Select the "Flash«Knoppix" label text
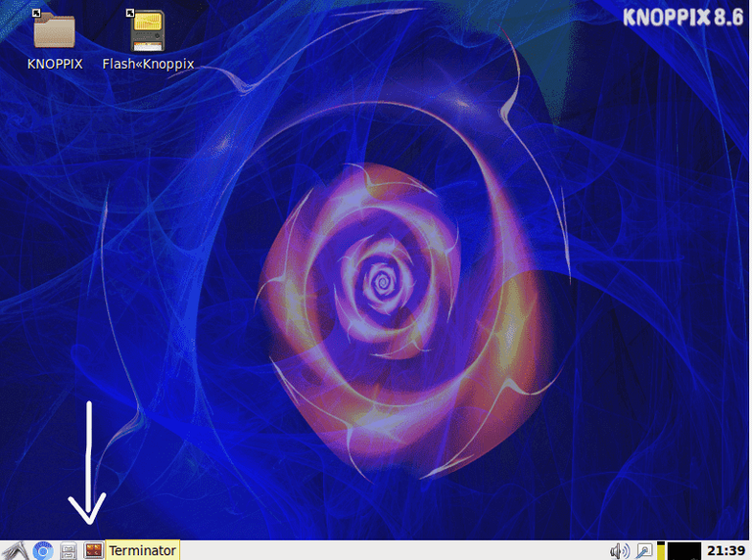The width and height of the screenshot is (752, 560). pos(148,65)
